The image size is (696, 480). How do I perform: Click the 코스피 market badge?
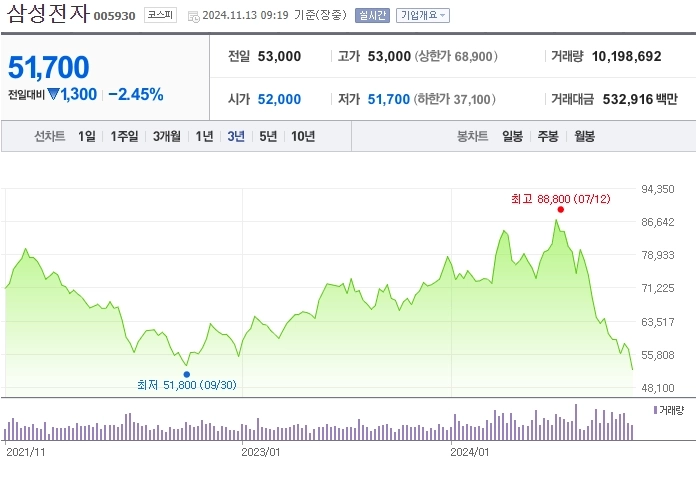159,15
